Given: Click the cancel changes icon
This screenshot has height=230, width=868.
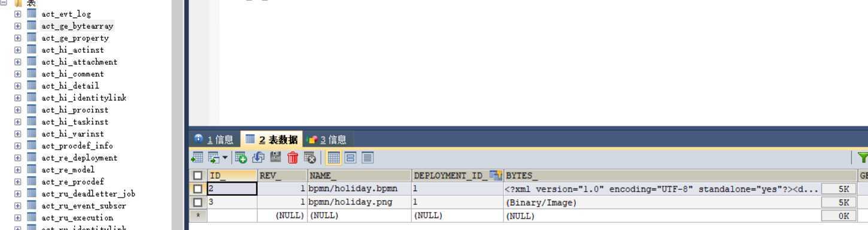Looking at the screenshot, I should [x=309, y=158].
